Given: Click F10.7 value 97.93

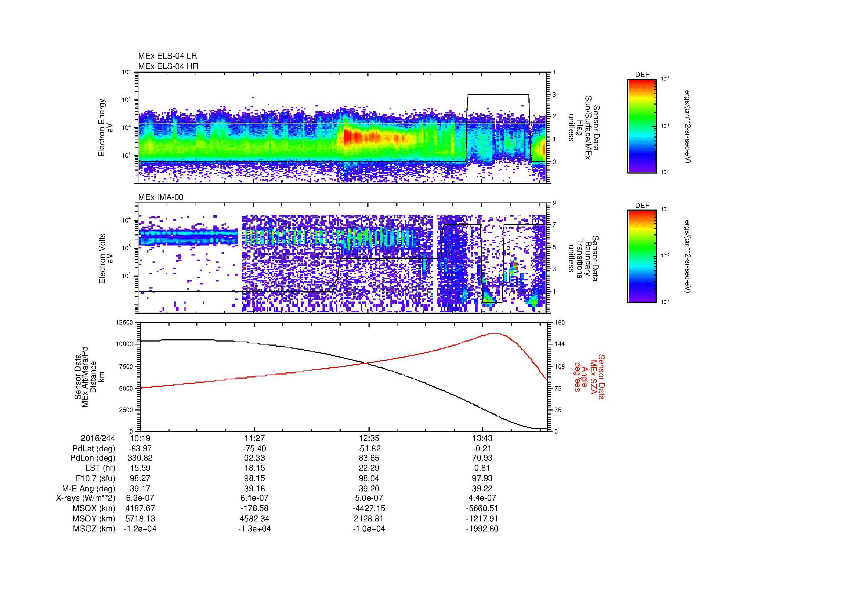Looking at the screenshot, I should (482, 478).
